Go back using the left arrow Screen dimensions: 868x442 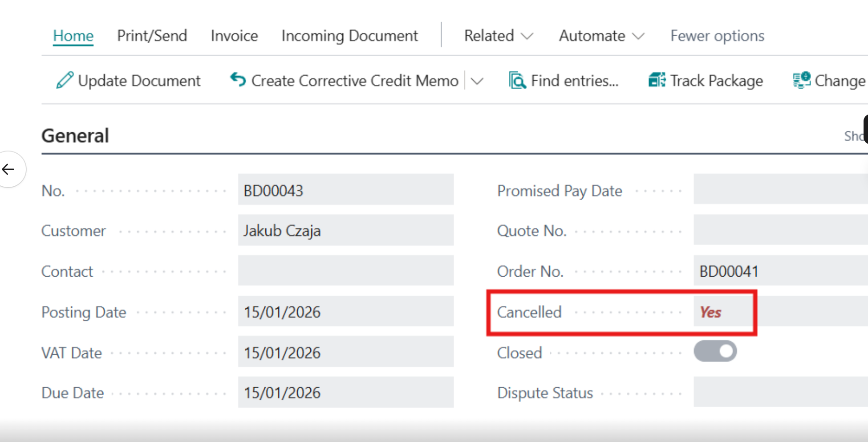[8, 169]
